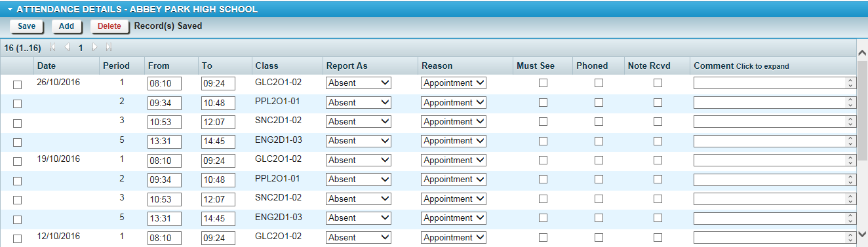This screenshot has width=868, height=247.
Task: Go to last page pagination icon
Action: coord(109,48)
